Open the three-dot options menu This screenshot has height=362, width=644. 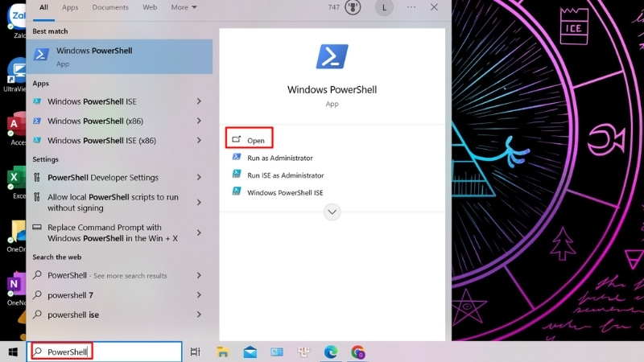[411, 7]
